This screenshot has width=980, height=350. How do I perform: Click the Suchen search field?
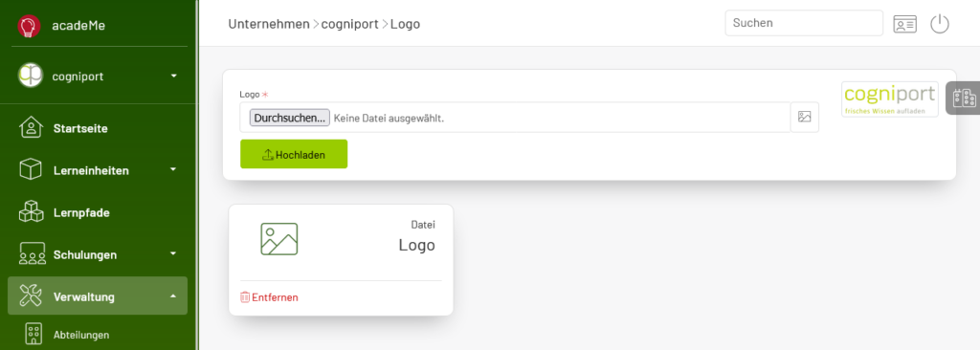804,23
